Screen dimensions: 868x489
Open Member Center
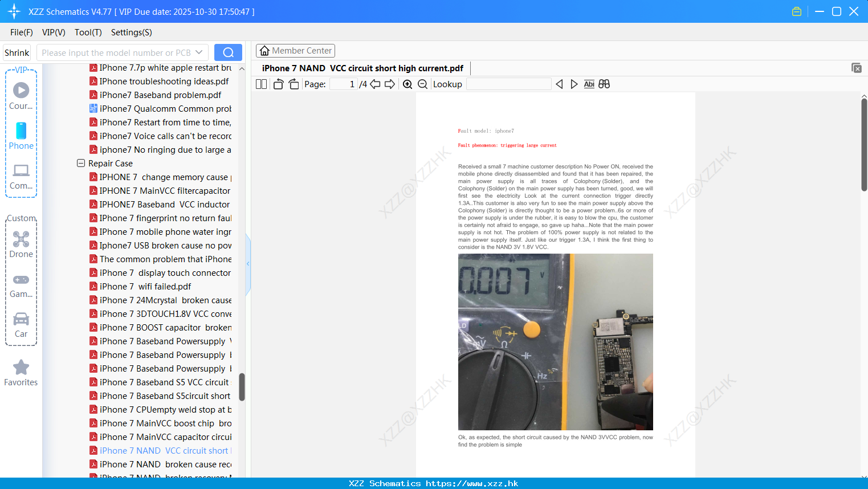(x=295, y=51)
